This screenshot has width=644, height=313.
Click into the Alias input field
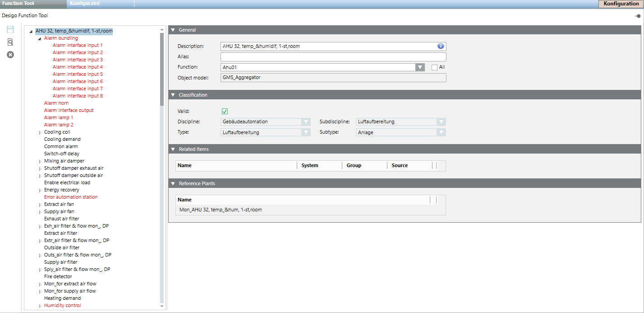pyautogui.click(x=333, y=57)
